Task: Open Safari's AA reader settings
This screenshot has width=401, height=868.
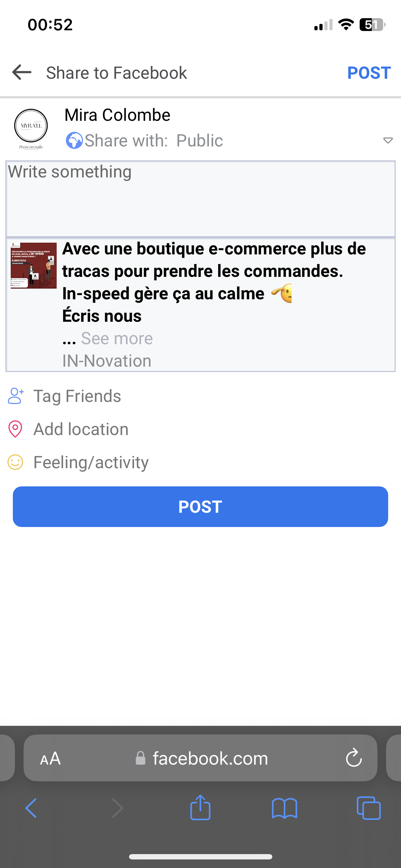Action: (x=51, y=758)
